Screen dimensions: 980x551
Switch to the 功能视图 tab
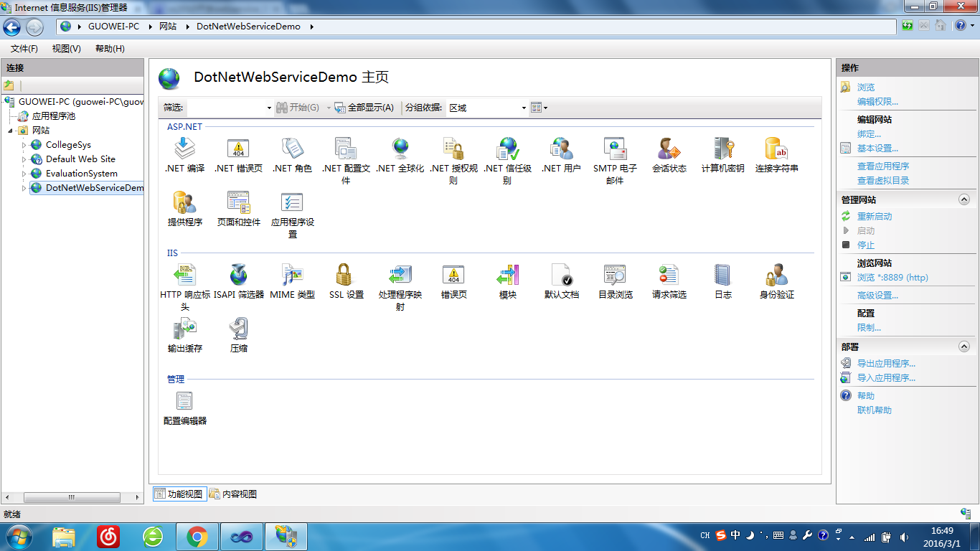(179, 494)
